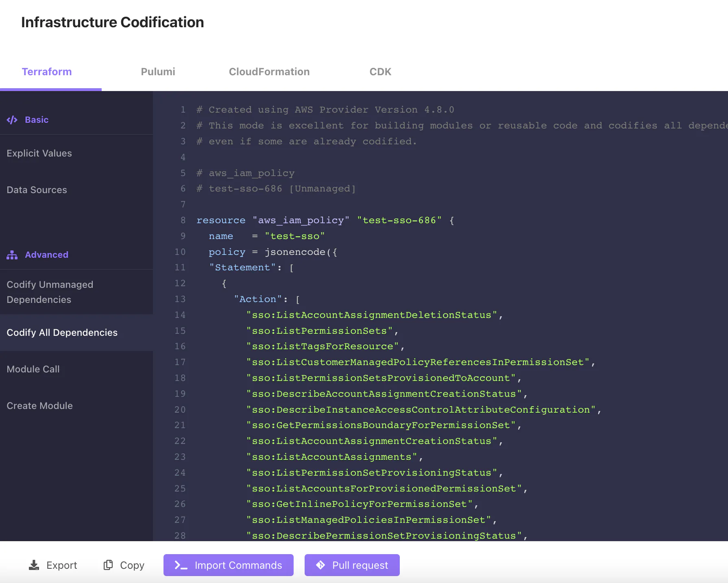The height and width of the screenshot is (583, 728).
Task: Choose Codify All Dependencies option
Action: pos(76,333)
